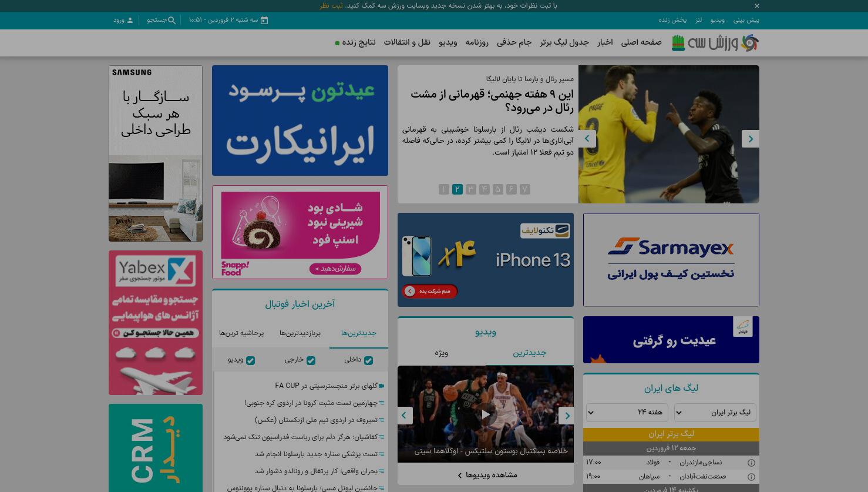868x492 pixels.
Task: Open news تست پزشکی ستاره جدید بارسلونا
Action: tap(317, 454)
